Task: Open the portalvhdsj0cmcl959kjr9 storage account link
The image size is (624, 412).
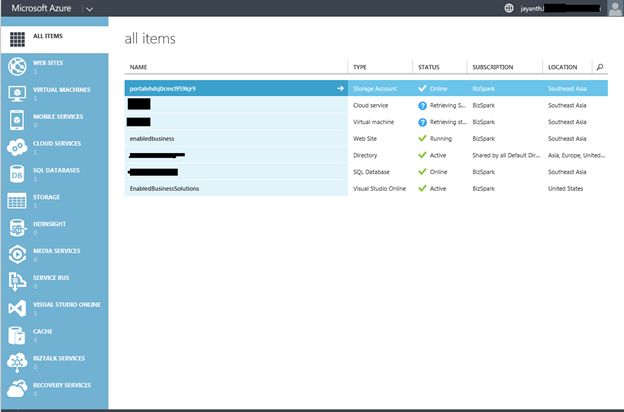Action: pos(163,88)
